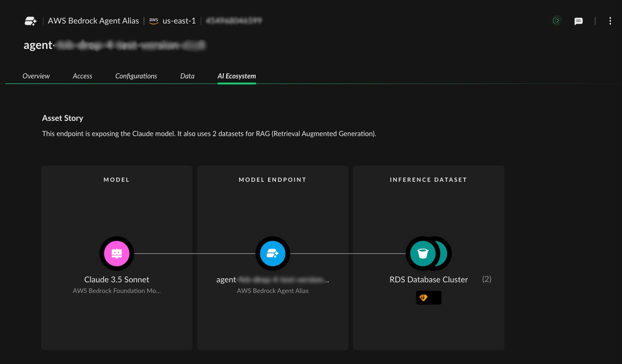
Task: Click the MODEL ENDPOINT column header
Action: (273, 180)
